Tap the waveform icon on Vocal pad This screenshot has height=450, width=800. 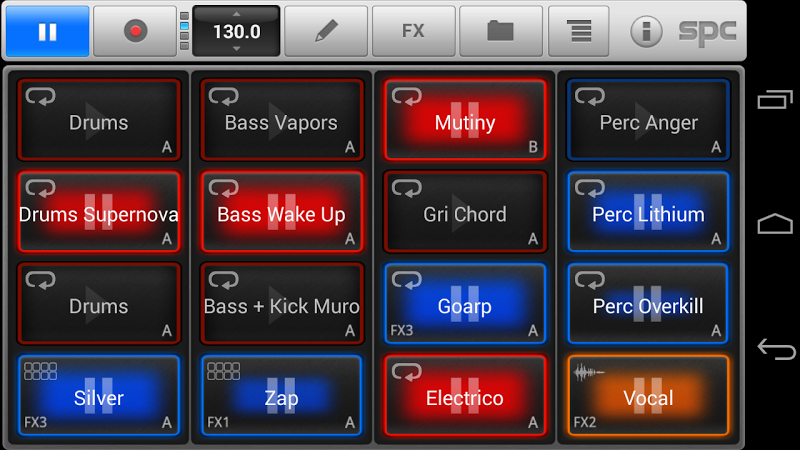tap(589, 372)
